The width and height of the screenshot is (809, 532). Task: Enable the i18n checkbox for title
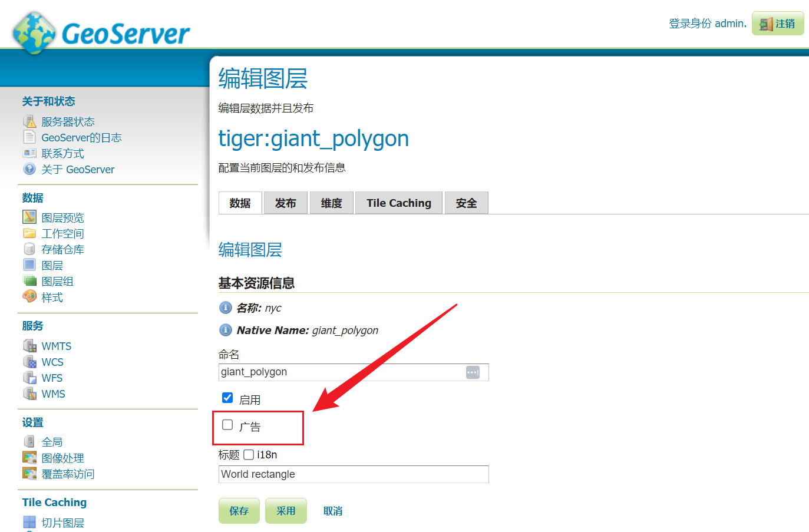click(x=249, y=455)
